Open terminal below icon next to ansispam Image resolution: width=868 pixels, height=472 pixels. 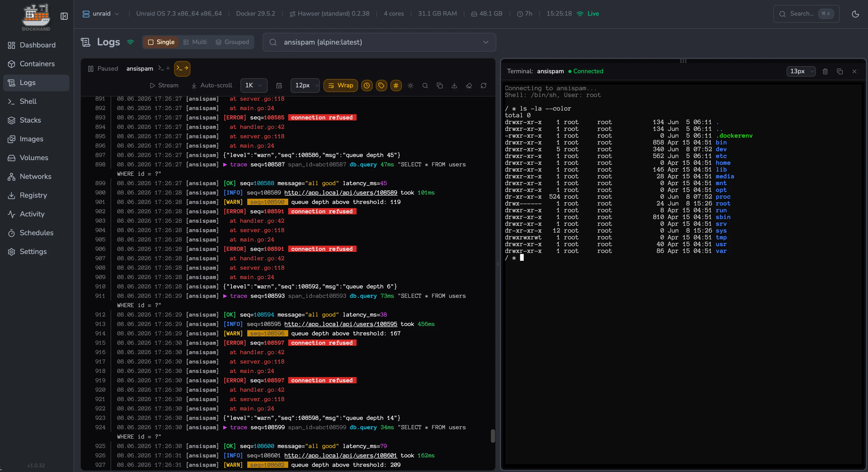164,68
